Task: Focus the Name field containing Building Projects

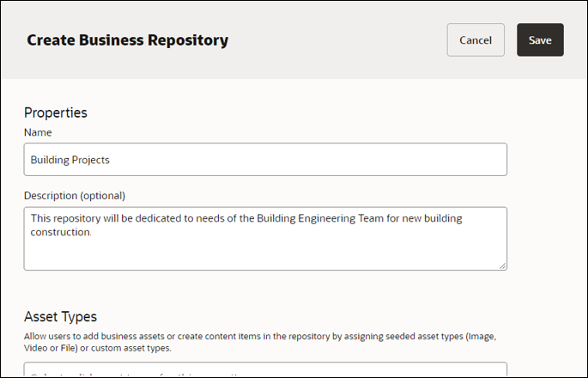Action: click(265, 159)
